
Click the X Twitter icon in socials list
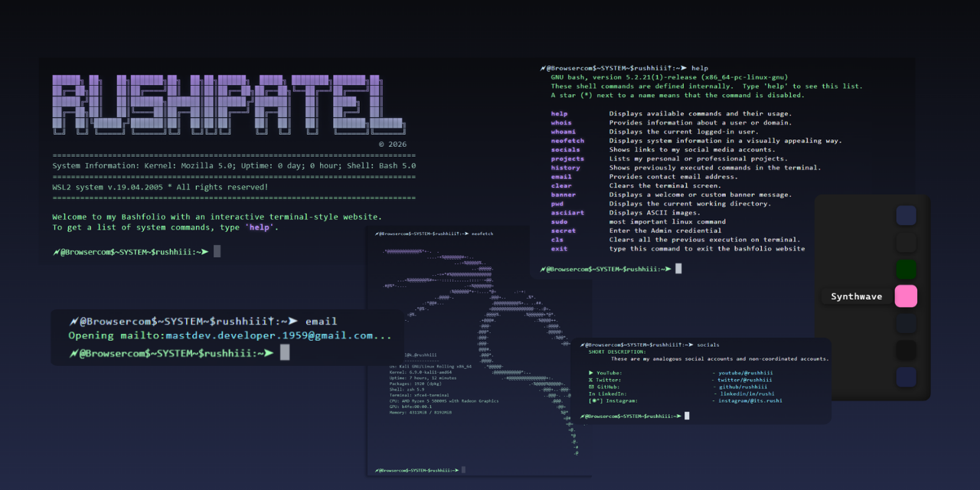(x=591, y=380)
